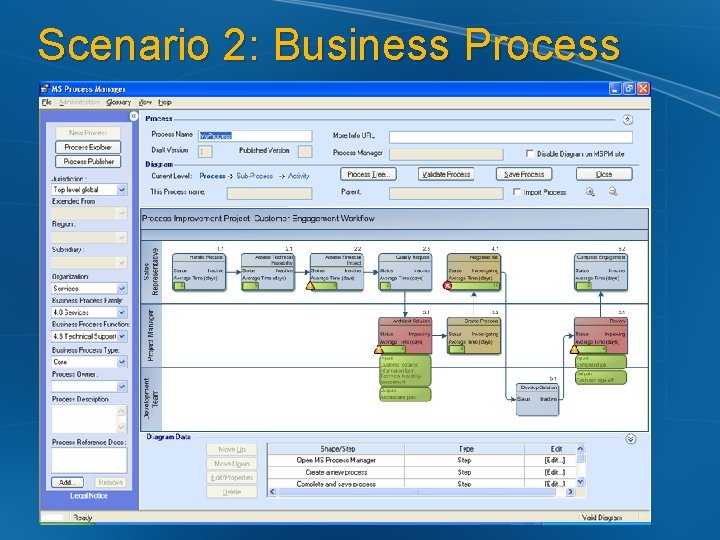This screenshot has width=720, height=540.
Task: Click the Type column header
Action: pyautogui.click(x=465, y=449)
